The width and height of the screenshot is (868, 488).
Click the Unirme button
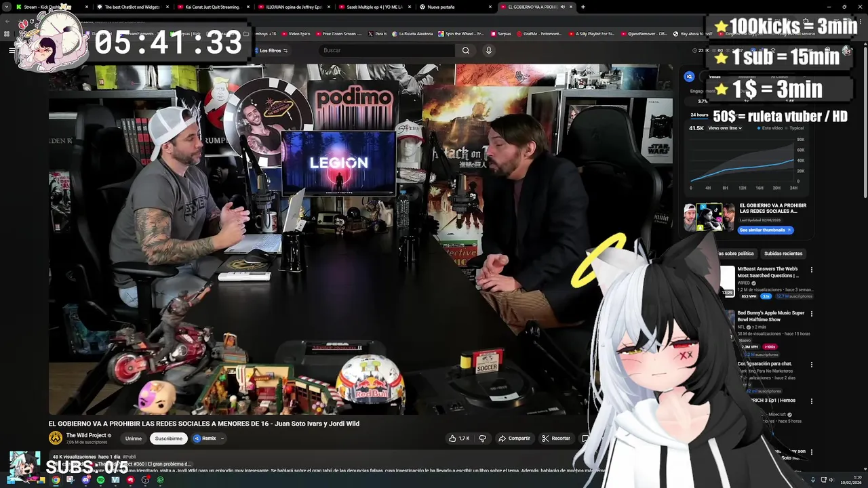coord(134,439)
